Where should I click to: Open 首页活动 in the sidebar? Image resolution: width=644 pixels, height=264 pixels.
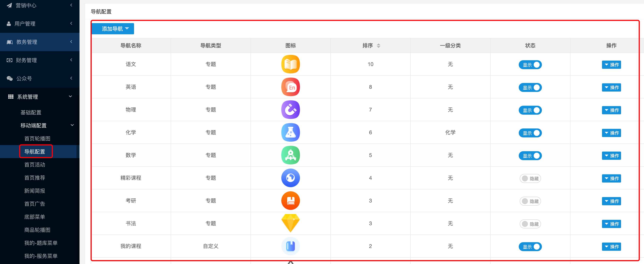coord(35,165)
